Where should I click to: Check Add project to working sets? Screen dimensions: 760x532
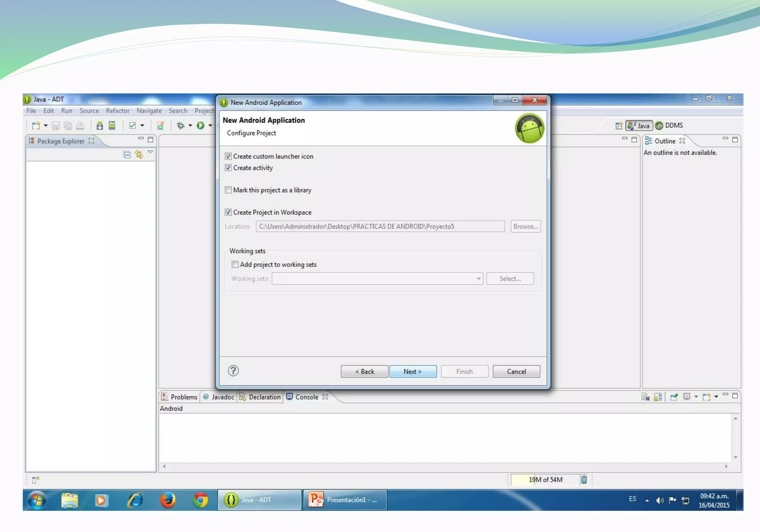[x=235, y=264]
